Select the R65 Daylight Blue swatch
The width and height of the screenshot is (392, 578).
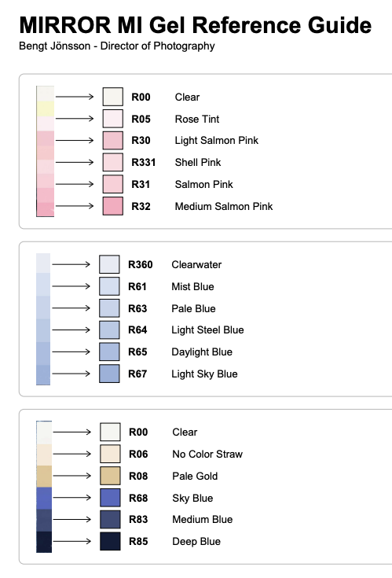coord(109,352)
